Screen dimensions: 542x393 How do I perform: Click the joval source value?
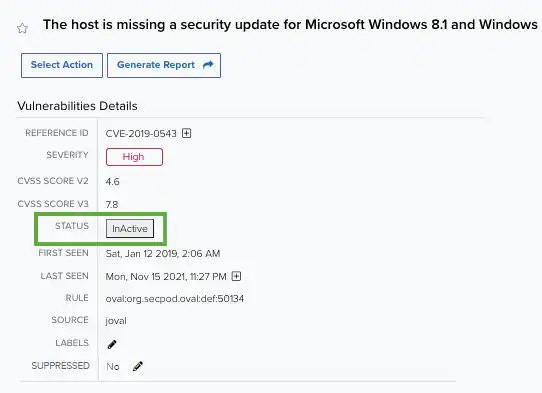click(x=116, y=321)
